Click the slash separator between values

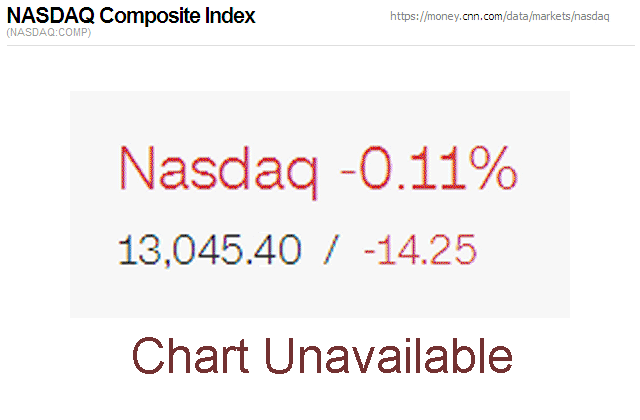click(x=331, y=249)
